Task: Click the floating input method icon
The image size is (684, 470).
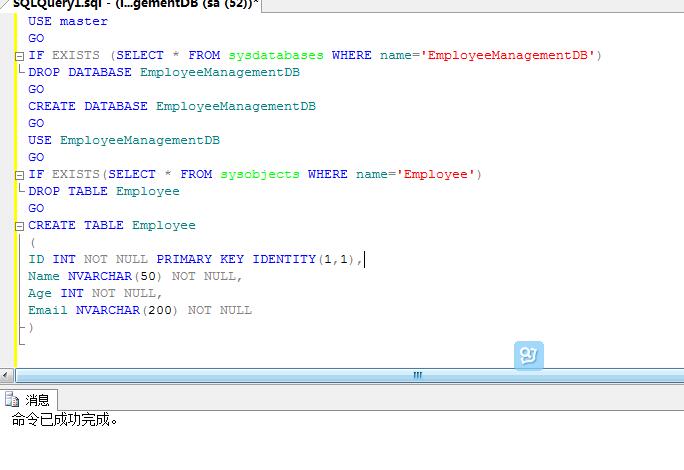Action: tap(529, 356)
